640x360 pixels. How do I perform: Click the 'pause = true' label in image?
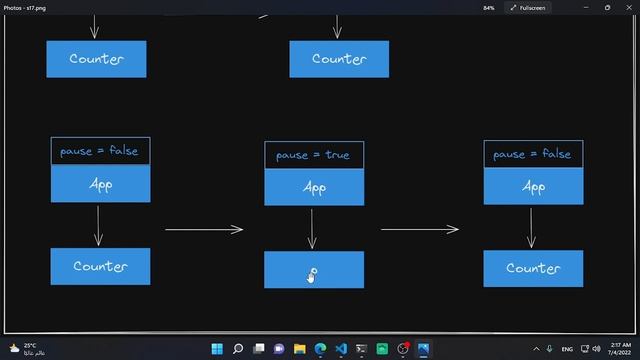click(x=313, y=155)
